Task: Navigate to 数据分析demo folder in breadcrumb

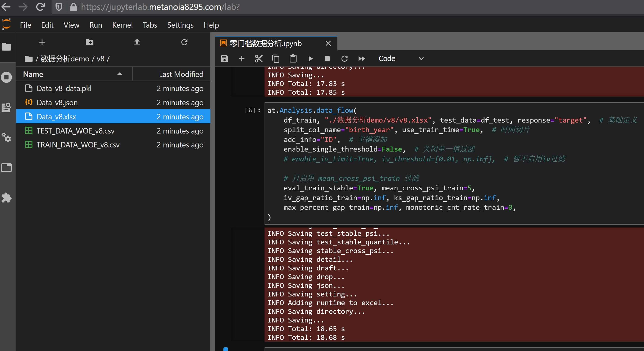Action: pyautogui.click(x=65, y=59)
